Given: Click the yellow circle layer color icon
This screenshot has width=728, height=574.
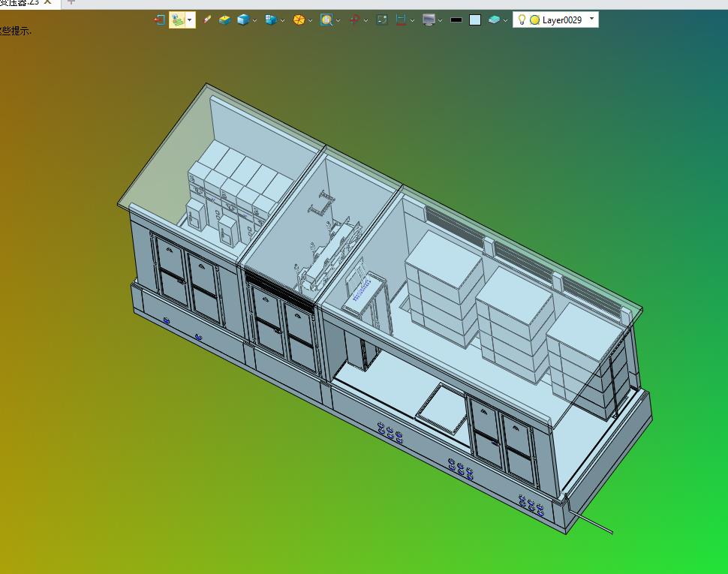Looking at the screenshot, I should coord(535,20).
